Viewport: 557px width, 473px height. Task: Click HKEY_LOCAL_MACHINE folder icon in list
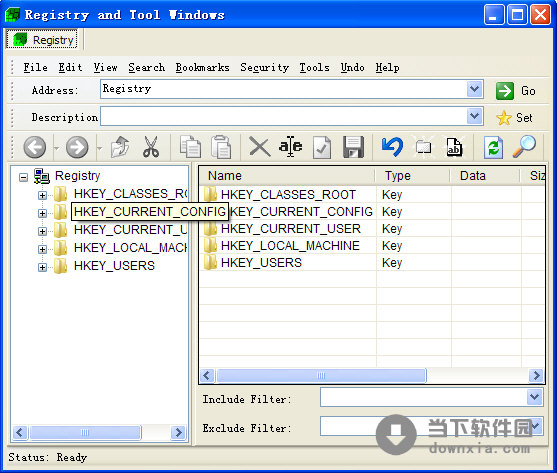(210, 245)
